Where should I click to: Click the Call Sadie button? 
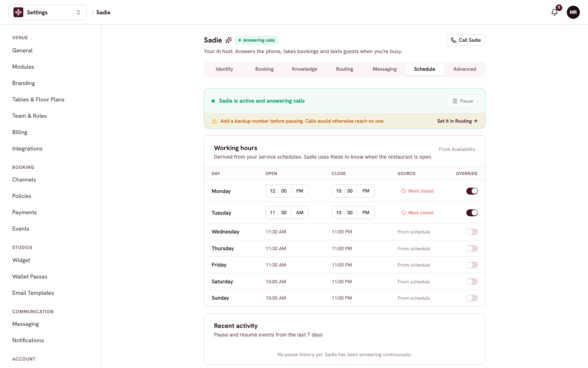pyautogui.click(x=466, y=40)
